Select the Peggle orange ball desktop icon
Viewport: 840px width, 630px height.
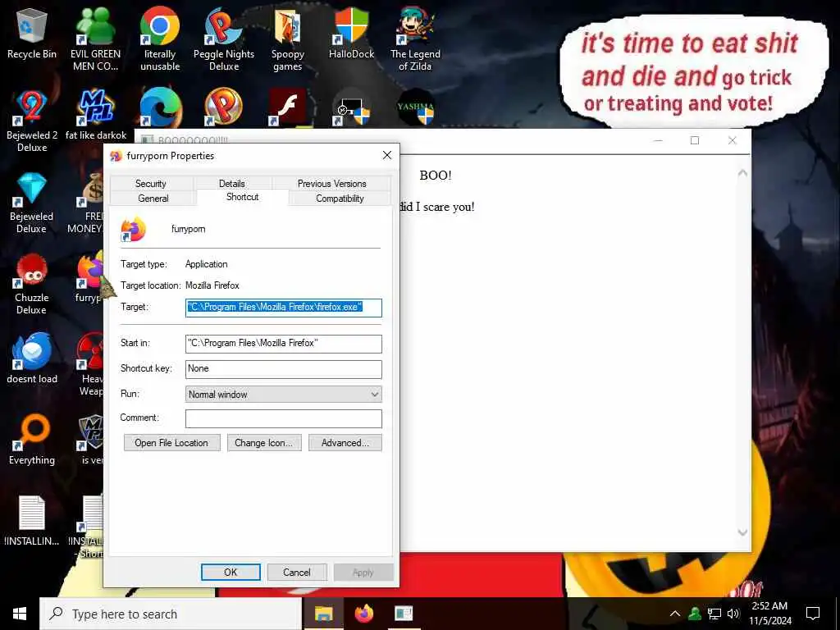[224, 107]
